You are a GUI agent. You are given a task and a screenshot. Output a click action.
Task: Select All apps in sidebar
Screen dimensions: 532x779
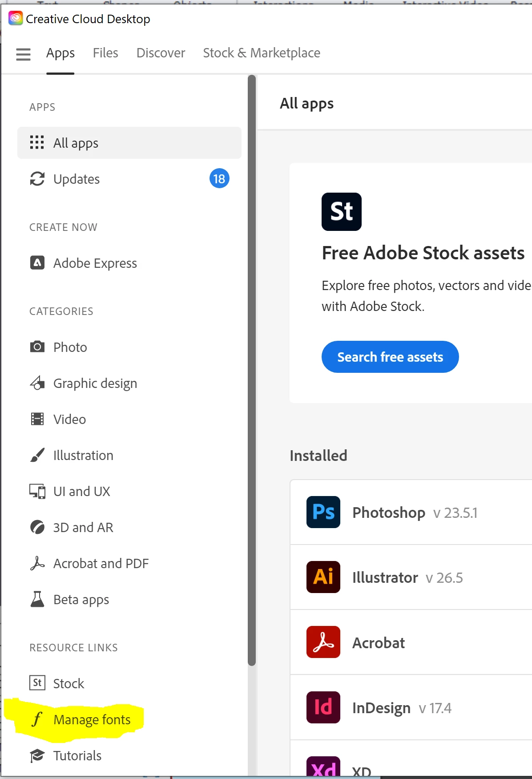(x=129, y=143)
